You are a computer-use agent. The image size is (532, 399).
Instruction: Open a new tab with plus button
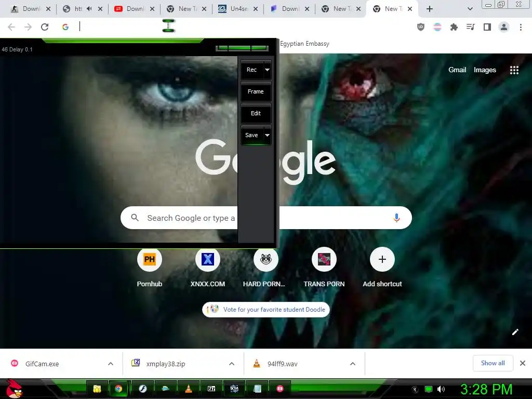click(x=430, y=9)
